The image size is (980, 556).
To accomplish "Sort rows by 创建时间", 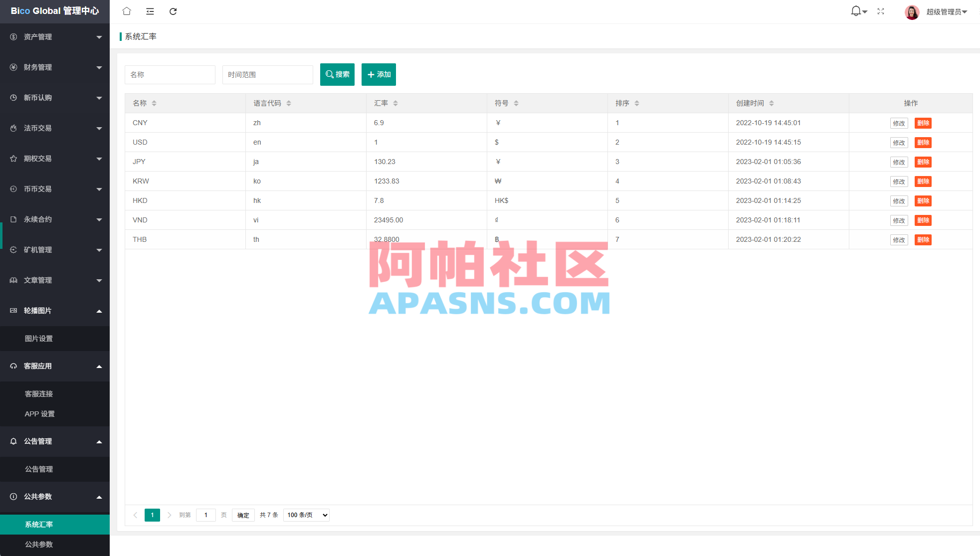I will [772, 103].
